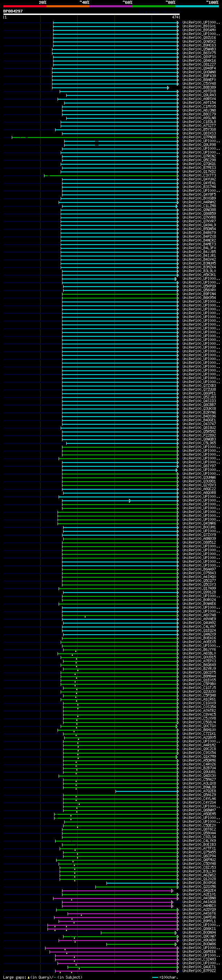Select label UniRef100_B0W4E6
The height and width of the screenshot is (980, 222).
[x=199, y=604]
